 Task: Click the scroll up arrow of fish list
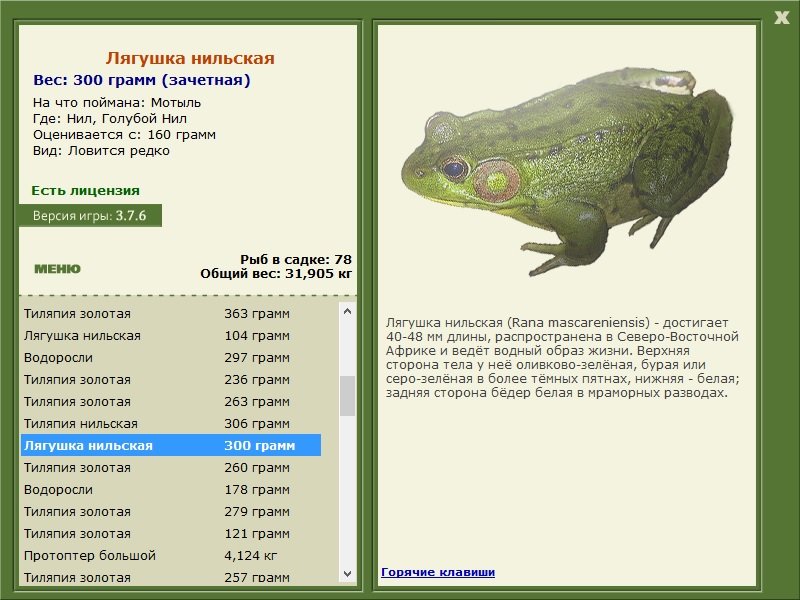click(x=347, y=311)
